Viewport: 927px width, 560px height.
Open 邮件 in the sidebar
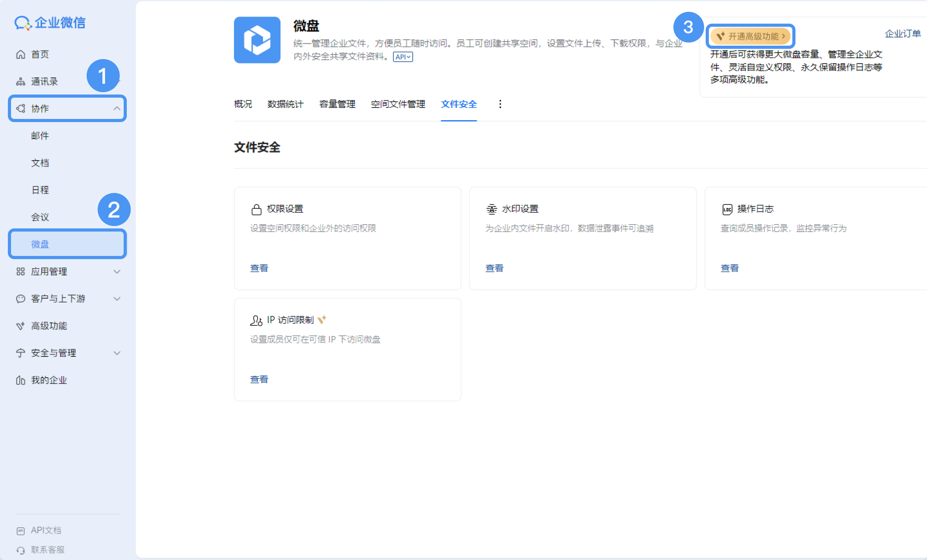(x=40, y=136)
